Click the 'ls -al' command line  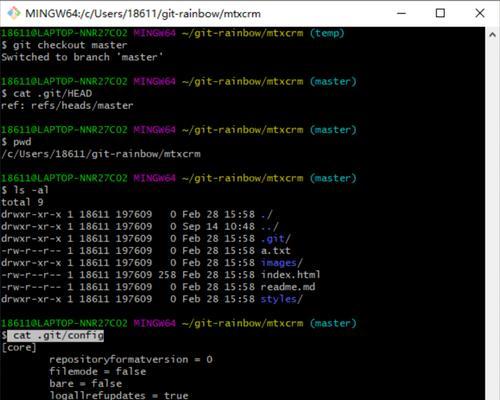pos(25,190)
